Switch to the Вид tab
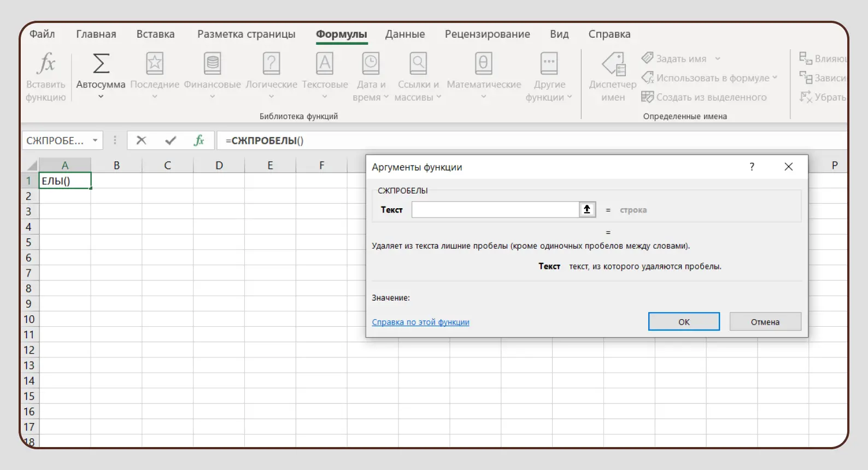Image resolution: width=868 pixels, height=470 pixels. pos(559,34)
